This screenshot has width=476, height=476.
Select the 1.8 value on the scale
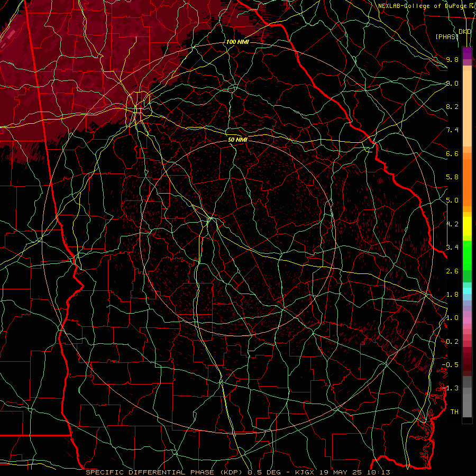pos(452,295)
